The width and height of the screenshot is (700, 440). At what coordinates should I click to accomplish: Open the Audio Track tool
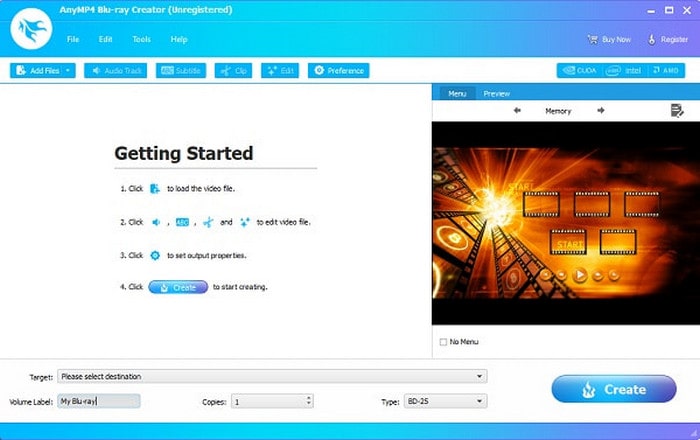(115, 71)
